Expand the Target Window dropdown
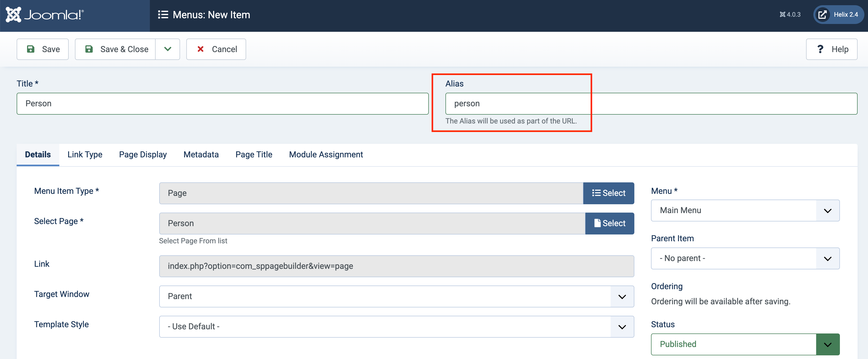Image resolution: width=868 pixels, height=359 pixels. point(396,296)
